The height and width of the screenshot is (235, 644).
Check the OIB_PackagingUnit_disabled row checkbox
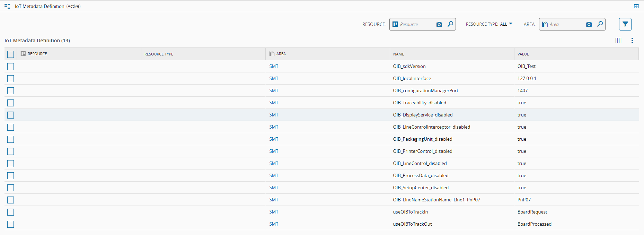click(x=11, y=139)
